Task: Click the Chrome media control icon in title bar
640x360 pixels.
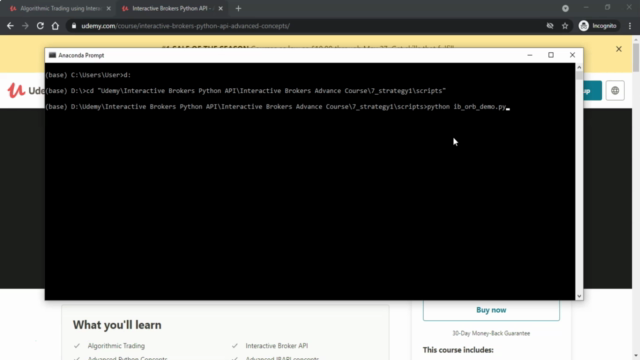Action: pos(565,8)
